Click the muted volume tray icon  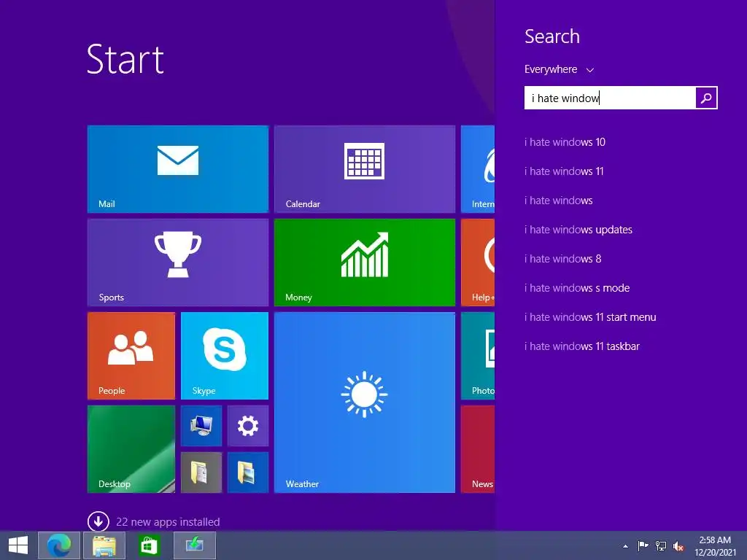click(678, 546)
